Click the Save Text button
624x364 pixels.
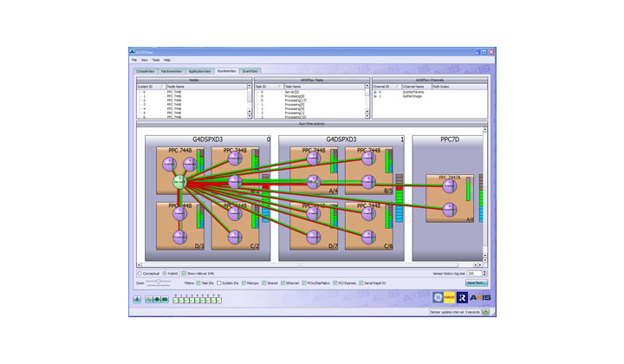[x=477, y=283]
